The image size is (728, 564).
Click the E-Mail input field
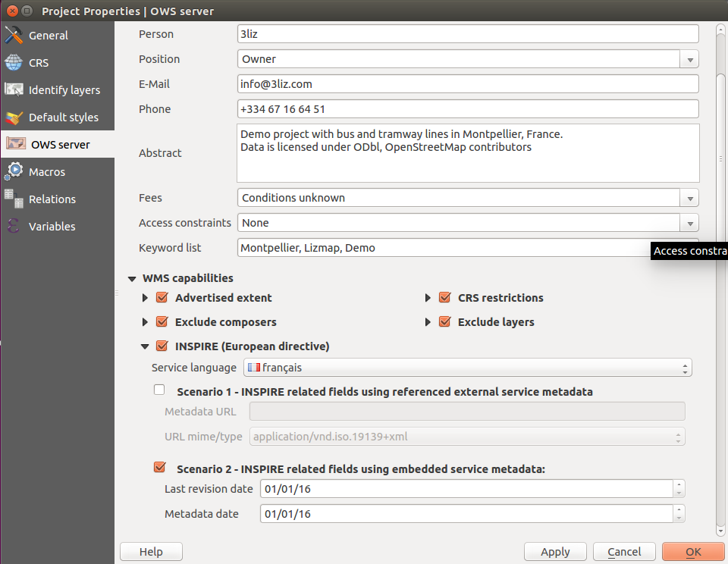[468, 84]
